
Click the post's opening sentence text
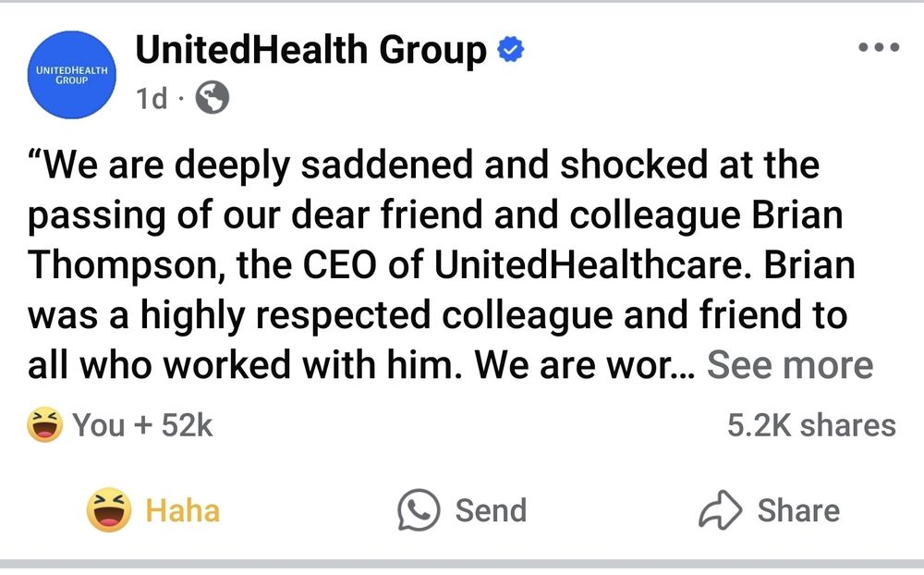(424, 165)
